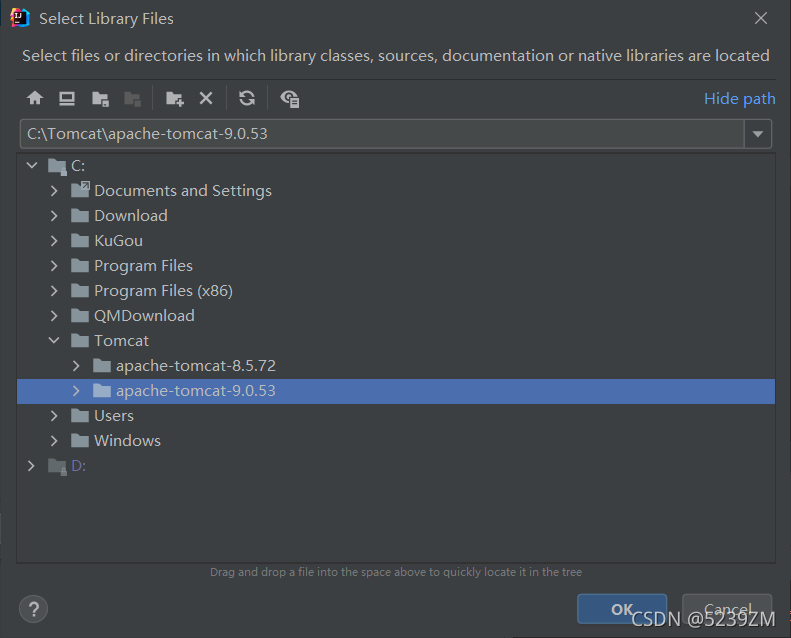Click the C: drive icon

[57, 166]
